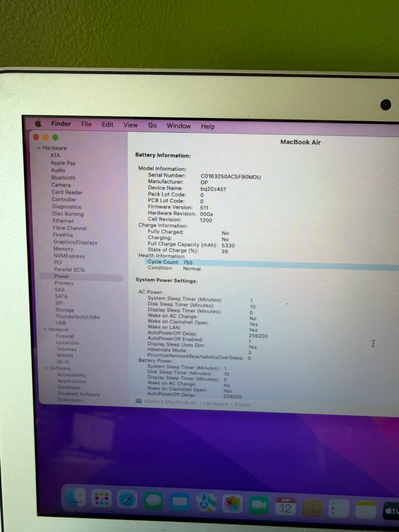Select Diagnostics in the sidebar
399x532 pixels.
pos(66,207)
